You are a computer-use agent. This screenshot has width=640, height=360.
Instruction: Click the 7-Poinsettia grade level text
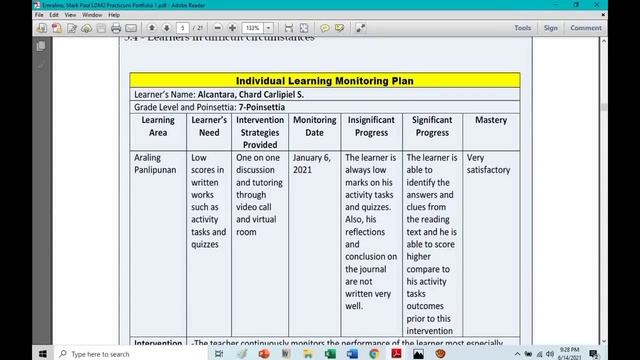(x=262, y=107)
